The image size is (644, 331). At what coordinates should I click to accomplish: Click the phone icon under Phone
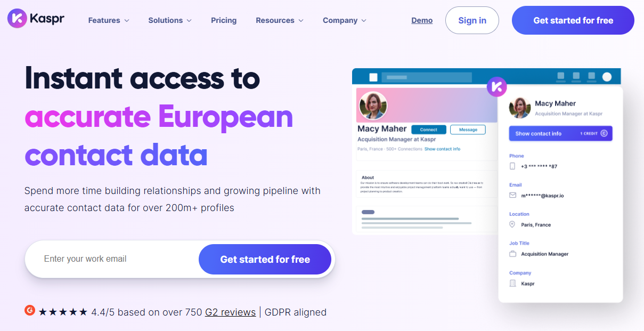coord(512,166)
